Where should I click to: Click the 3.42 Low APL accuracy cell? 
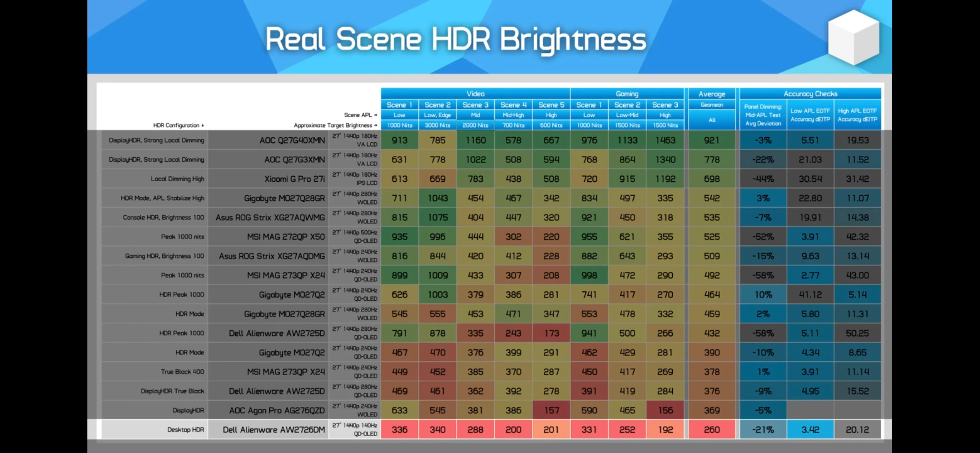tap(810, 429)
